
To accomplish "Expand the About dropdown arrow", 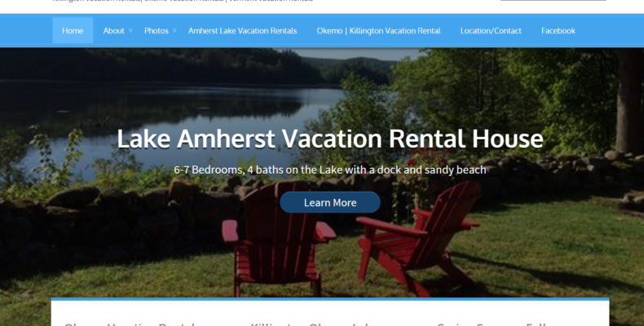I will (x=130, y=30).
